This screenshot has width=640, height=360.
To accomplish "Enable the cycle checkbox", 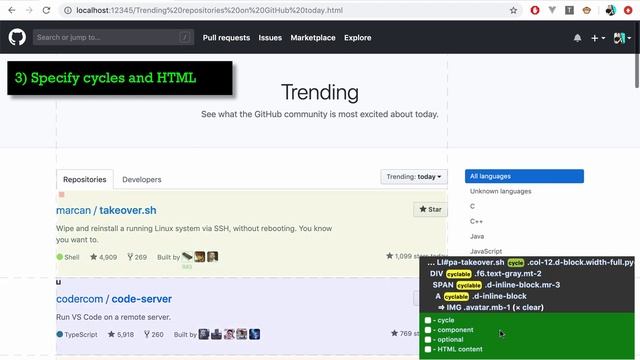I will [x=428, y=320].
